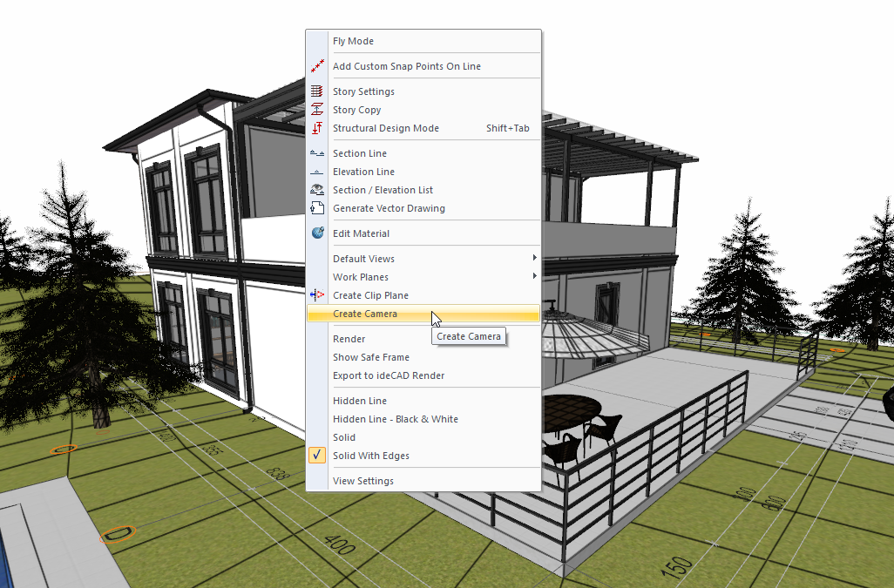Screen dimensions: 894x588
Task: Click the Create Clip Plane icon
Action: point(317,295)
